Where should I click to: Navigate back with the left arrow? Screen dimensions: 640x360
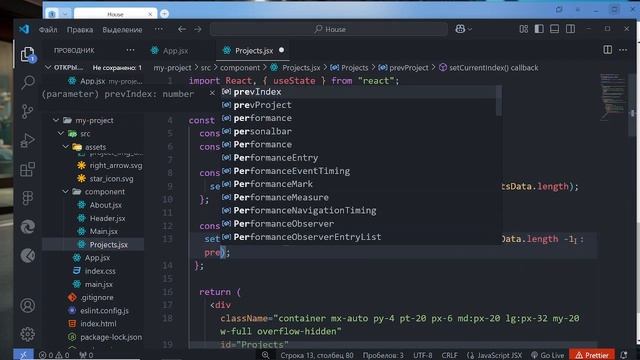(x=182, y=29)
